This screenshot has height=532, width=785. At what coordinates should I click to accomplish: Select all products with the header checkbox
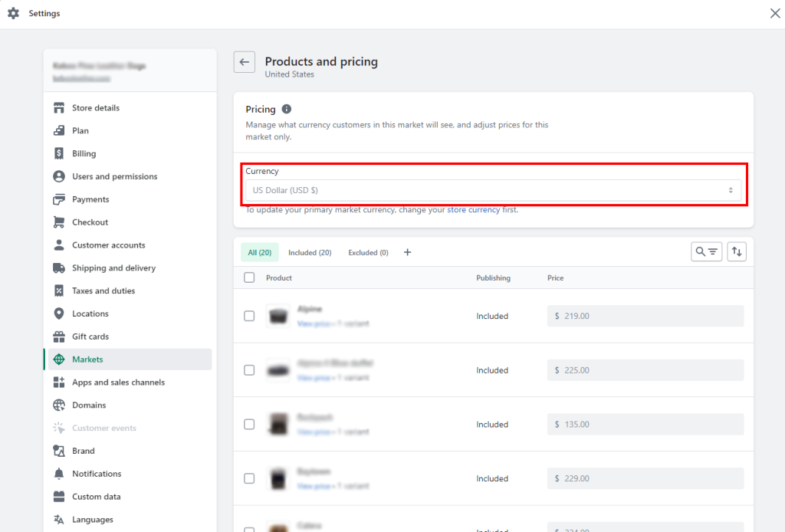249,277
